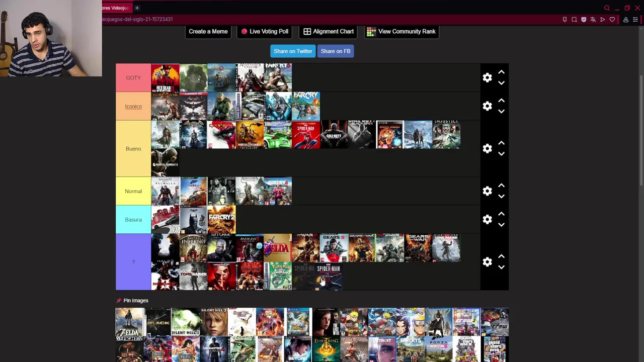Move Iconico tier down with arrow
This screenshot has height=362, width=644.
click(501, 112)
